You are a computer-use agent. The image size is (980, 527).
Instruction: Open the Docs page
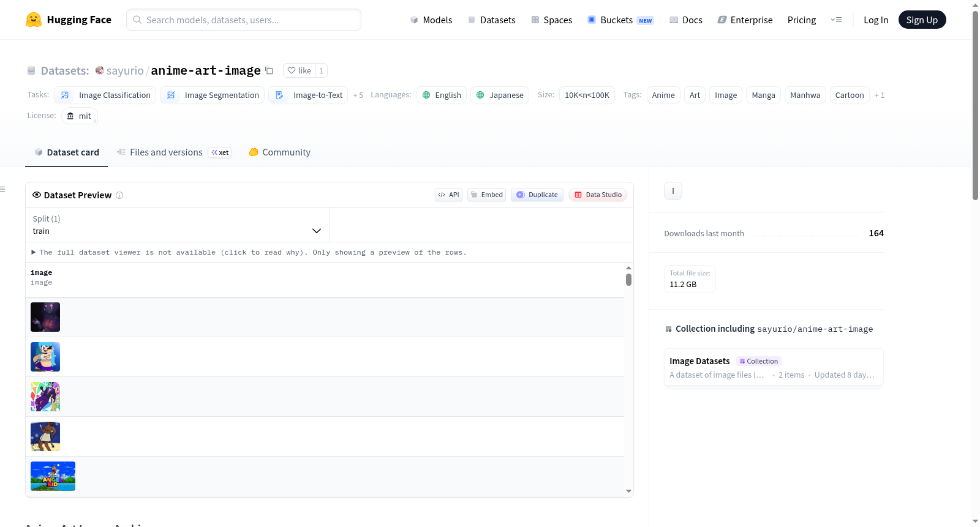685,20
